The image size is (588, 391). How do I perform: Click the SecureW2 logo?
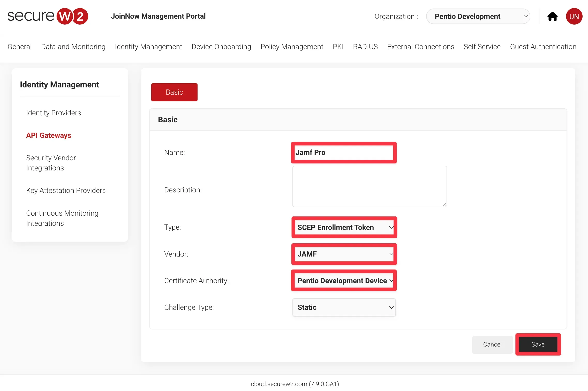point(48,16)
